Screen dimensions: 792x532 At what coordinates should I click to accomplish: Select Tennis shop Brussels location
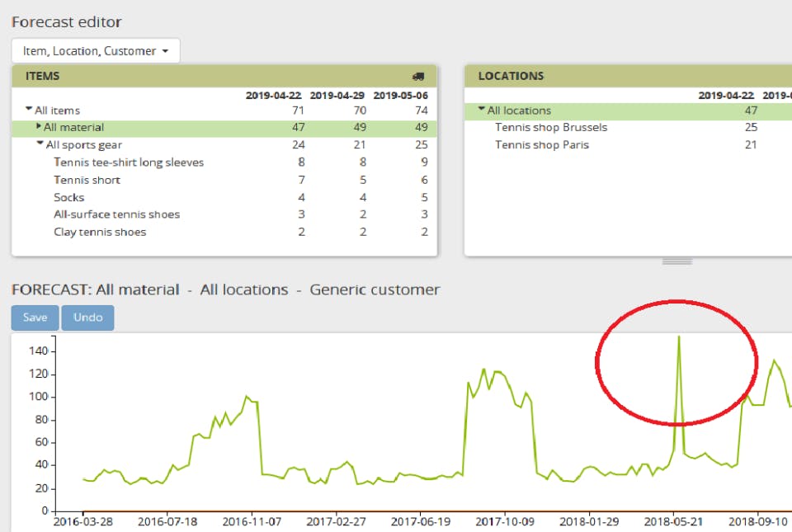551,127
